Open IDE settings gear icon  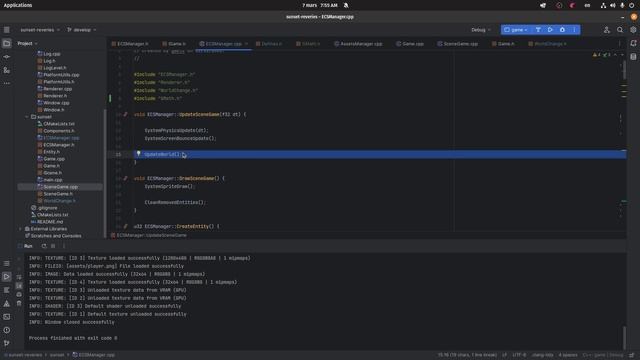point(633,30)
